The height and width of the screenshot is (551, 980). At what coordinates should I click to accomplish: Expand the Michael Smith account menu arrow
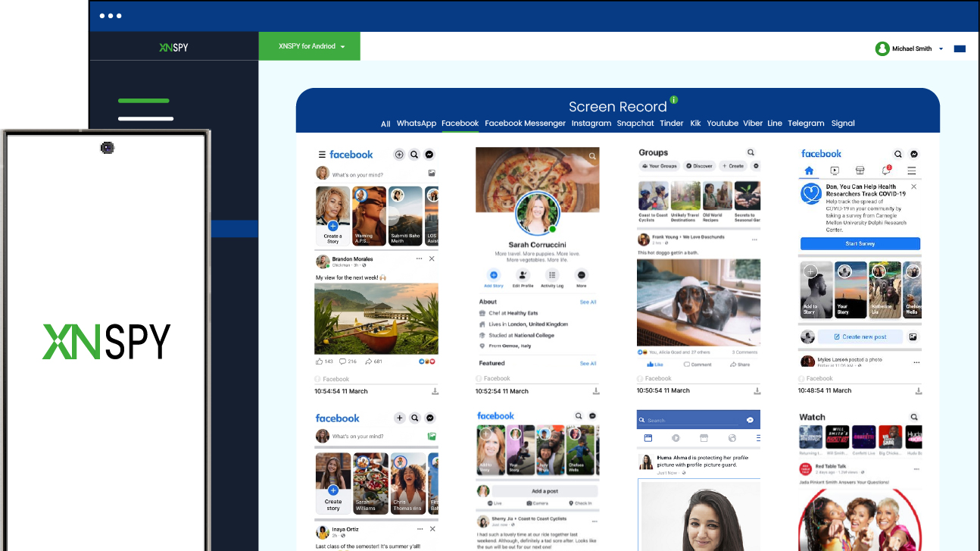(x=941, y=49)
